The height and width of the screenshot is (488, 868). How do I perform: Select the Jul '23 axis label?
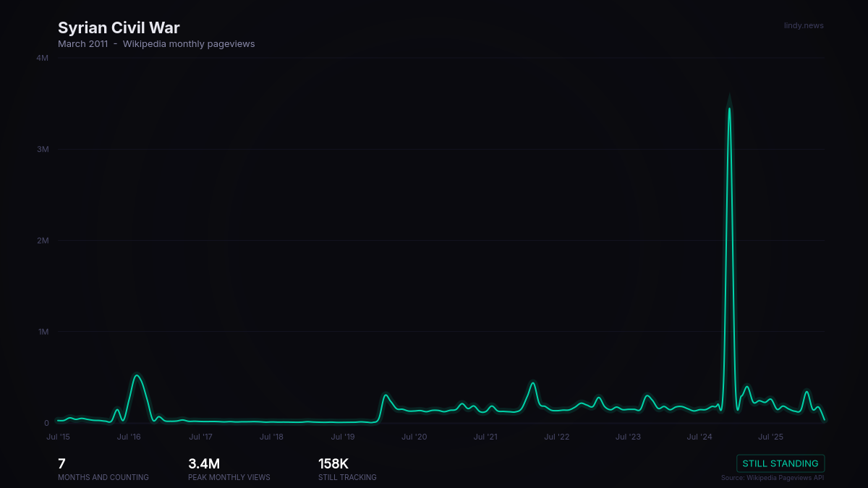pyautogui.click(x=628, y=437)
